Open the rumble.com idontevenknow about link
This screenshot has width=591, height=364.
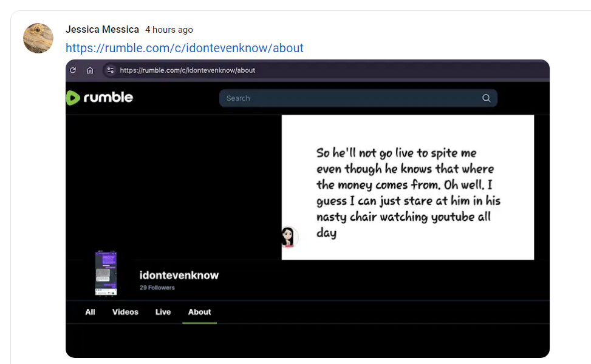[x=184, y=48]
